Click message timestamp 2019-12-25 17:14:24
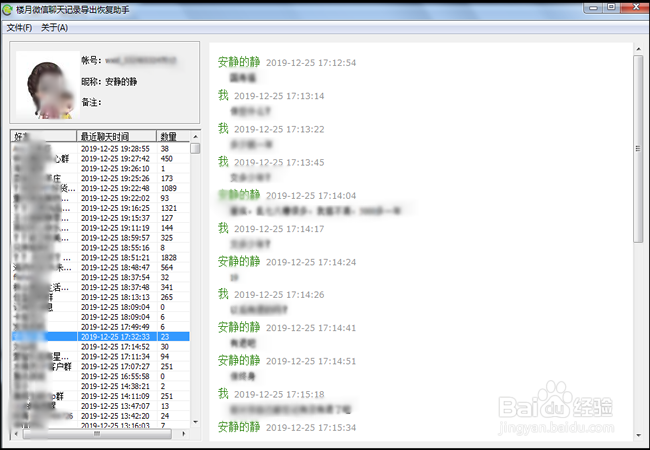 pyautogui.click(x=311, y=262)
